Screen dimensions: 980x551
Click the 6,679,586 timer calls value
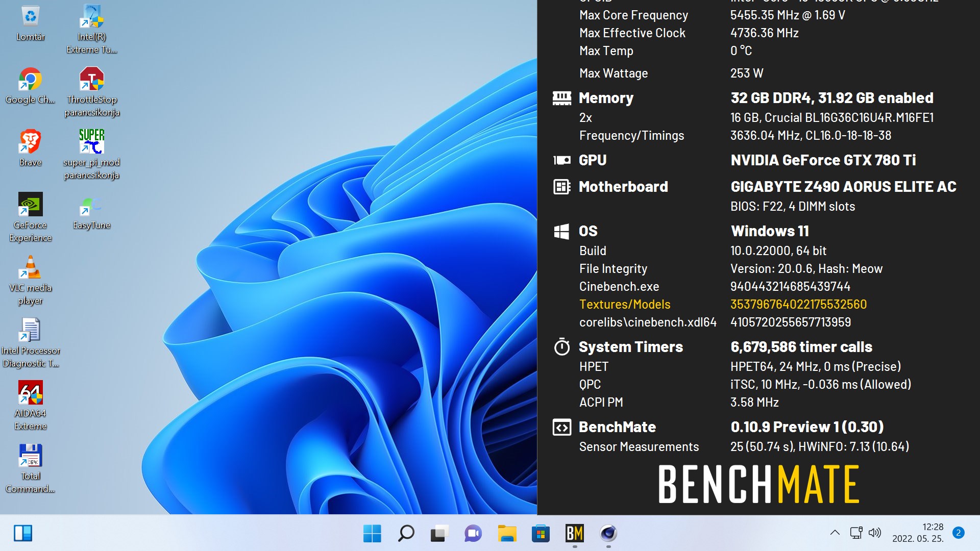click(801, 347)
